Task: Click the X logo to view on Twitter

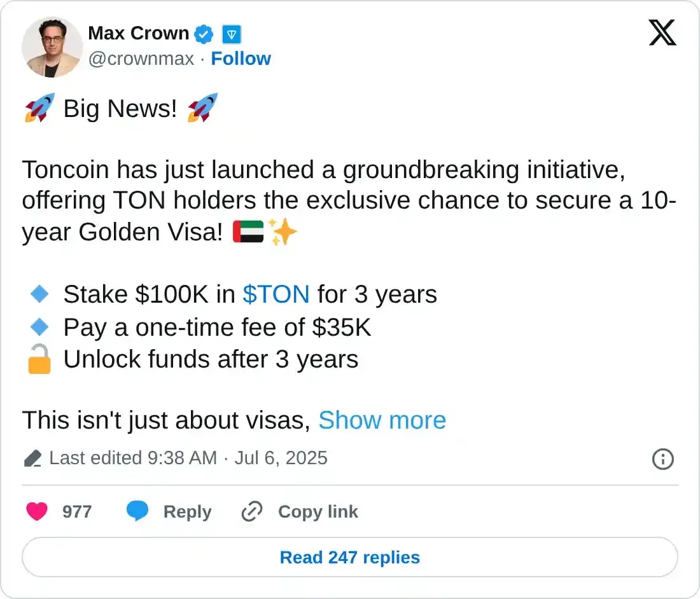Action: [x=662, y=32]
